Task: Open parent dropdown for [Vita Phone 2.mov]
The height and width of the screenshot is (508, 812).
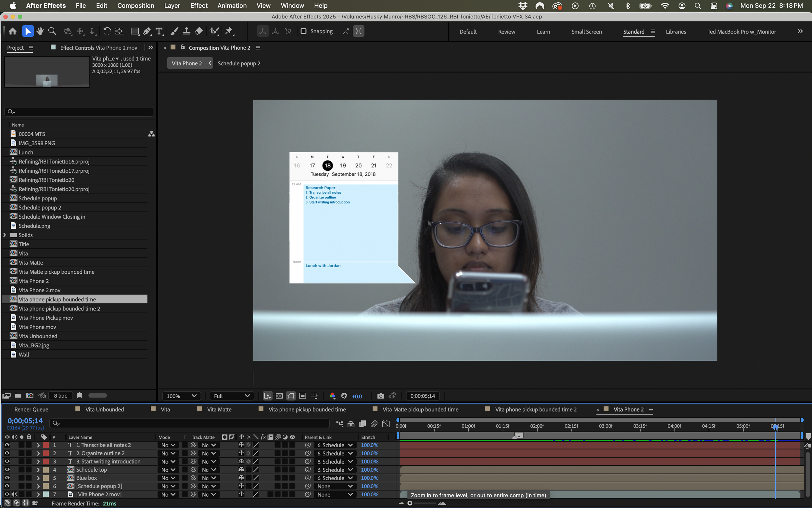Action: tap(334, 494)
